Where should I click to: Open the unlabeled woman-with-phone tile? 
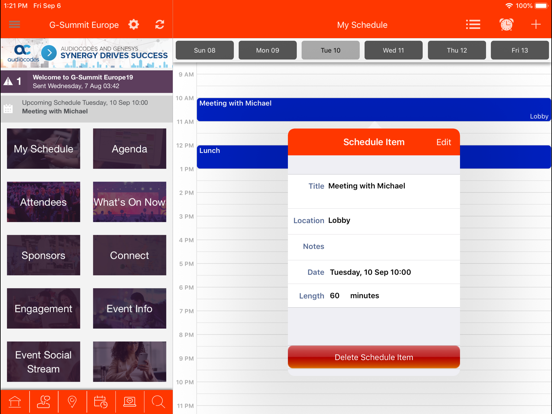point(130,362)
